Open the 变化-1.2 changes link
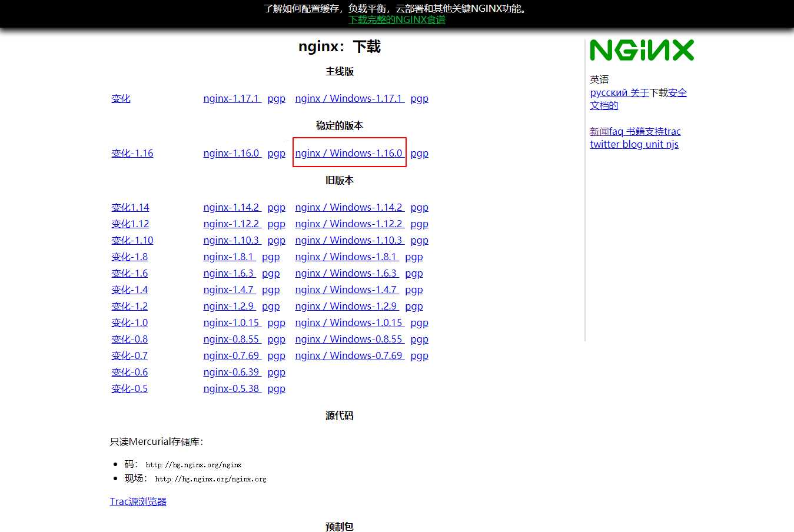Image resolution: width=794 pixels, height=532 pixels. pos(129,306)
